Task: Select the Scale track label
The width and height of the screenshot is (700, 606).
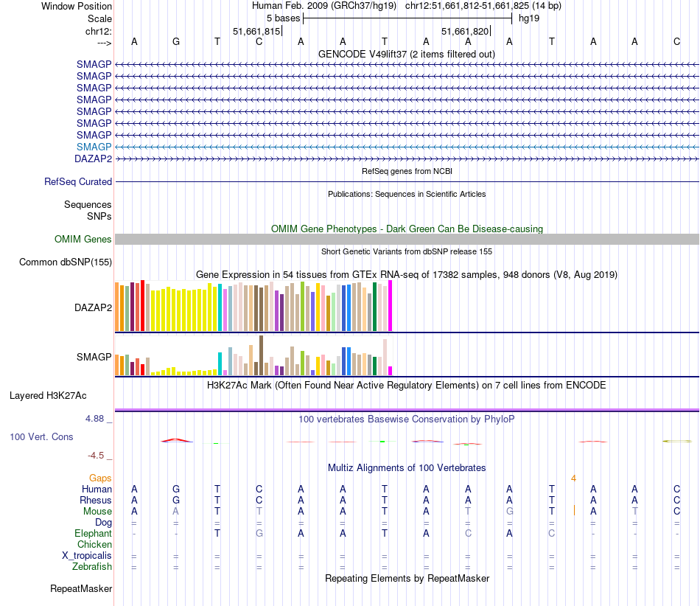Action: coord(99,18)
